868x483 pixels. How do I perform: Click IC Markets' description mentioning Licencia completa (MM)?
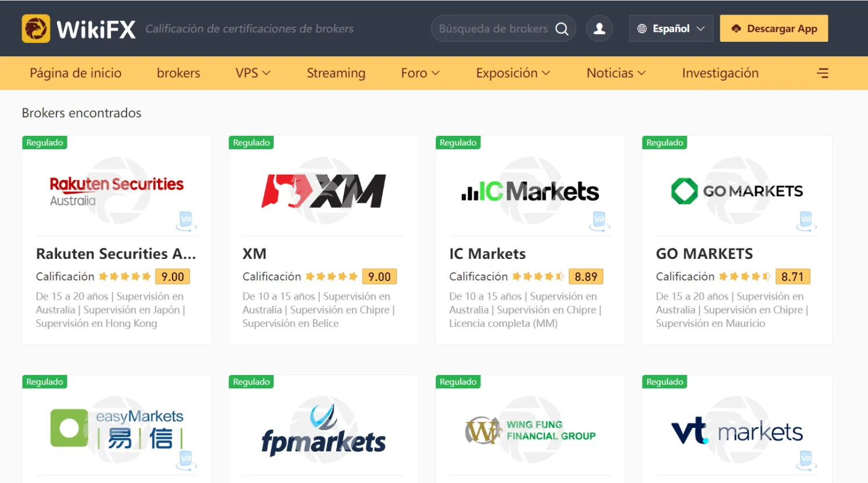[x=525, y=310]
